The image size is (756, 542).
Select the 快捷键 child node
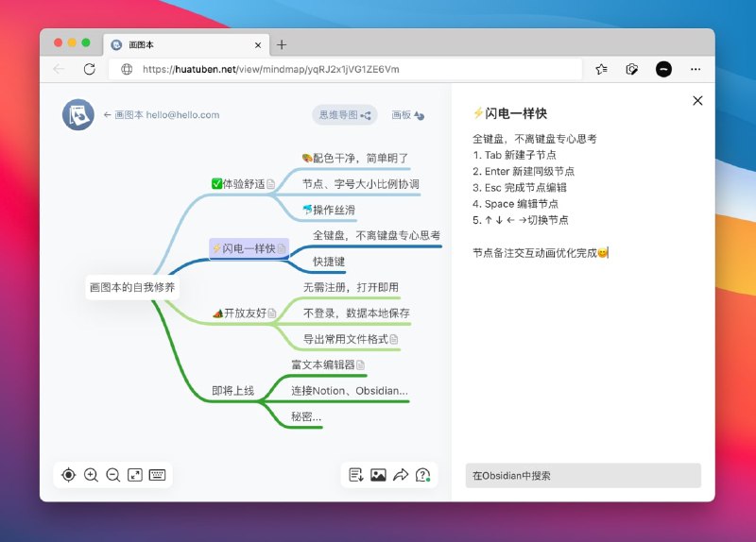coord(329,262)
